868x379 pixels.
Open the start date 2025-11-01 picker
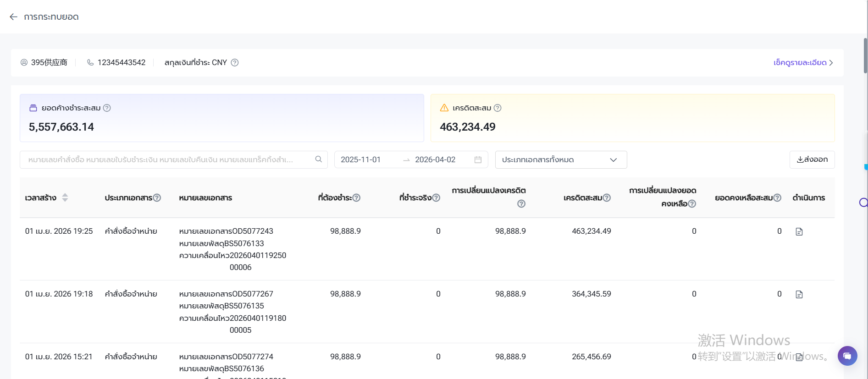point(361,160)
